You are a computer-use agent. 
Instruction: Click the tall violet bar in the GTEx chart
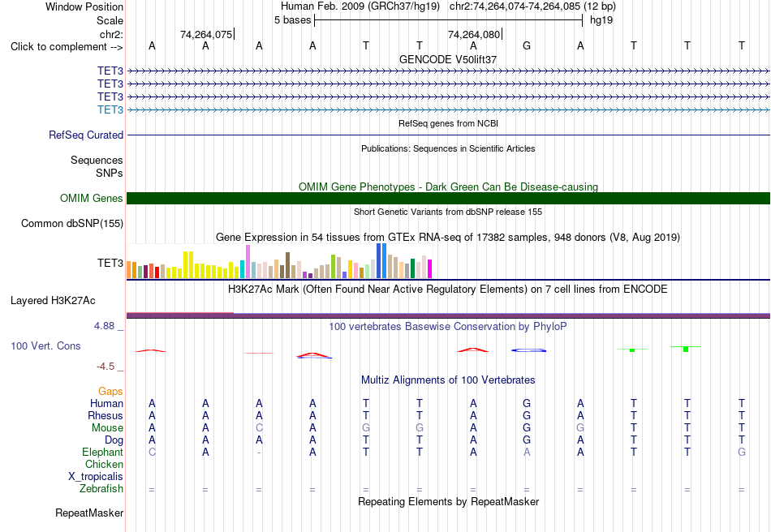tap(248, 262)
